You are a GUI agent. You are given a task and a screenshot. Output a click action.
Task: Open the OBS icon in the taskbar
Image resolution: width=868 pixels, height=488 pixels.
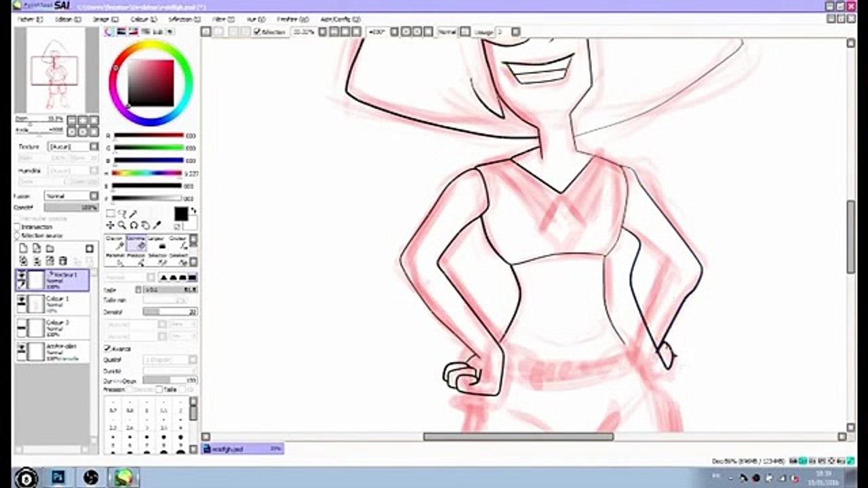91,478
